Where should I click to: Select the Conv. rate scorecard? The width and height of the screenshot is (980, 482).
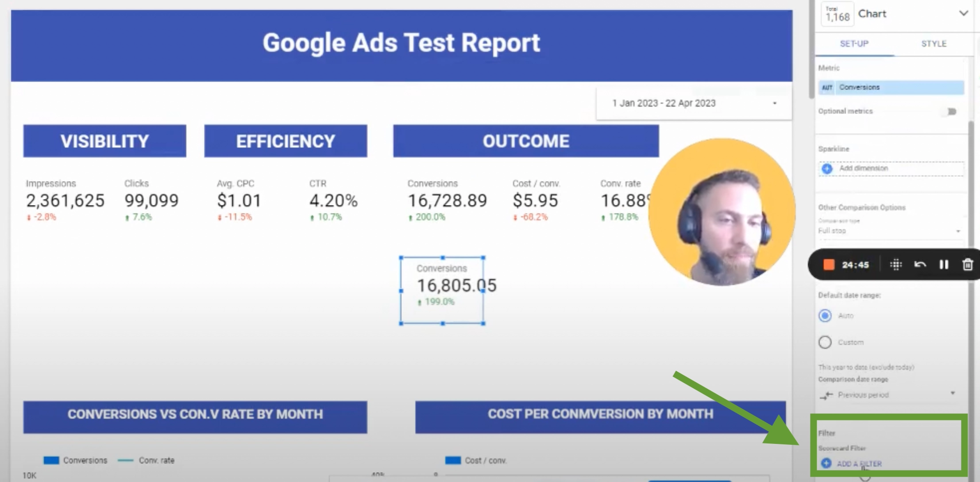[x=625, y=200]
